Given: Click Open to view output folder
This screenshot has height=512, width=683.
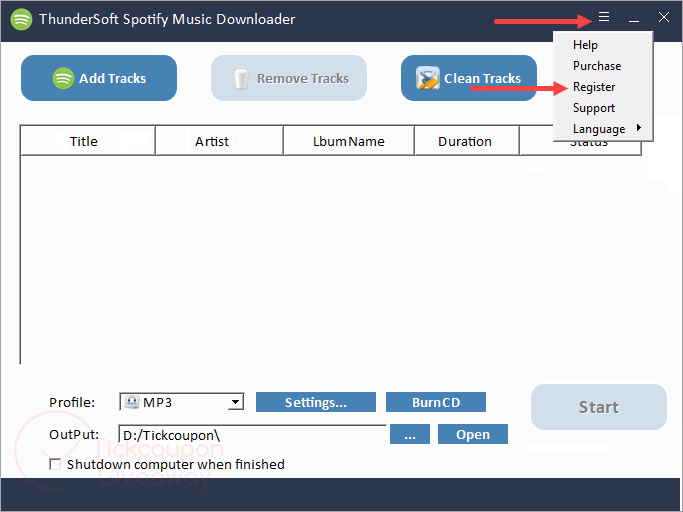Looking at the screenshot, I should coord(473,434).
